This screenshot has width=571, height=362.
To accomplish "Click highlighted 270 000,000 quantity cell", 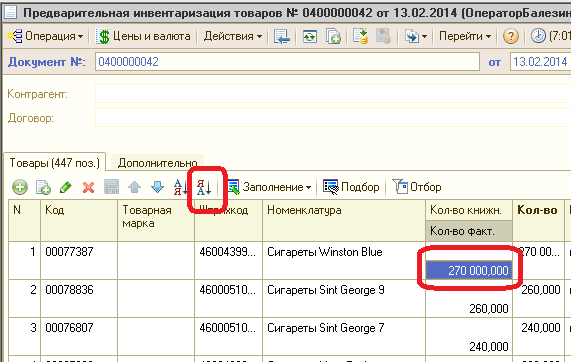I will point(469,270).
